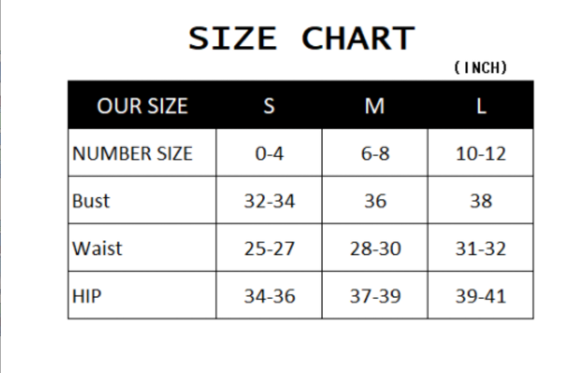588x373 pixels.
Task: Click the 32-34 bust measurement cell
Action: click(x=269, y=201)
